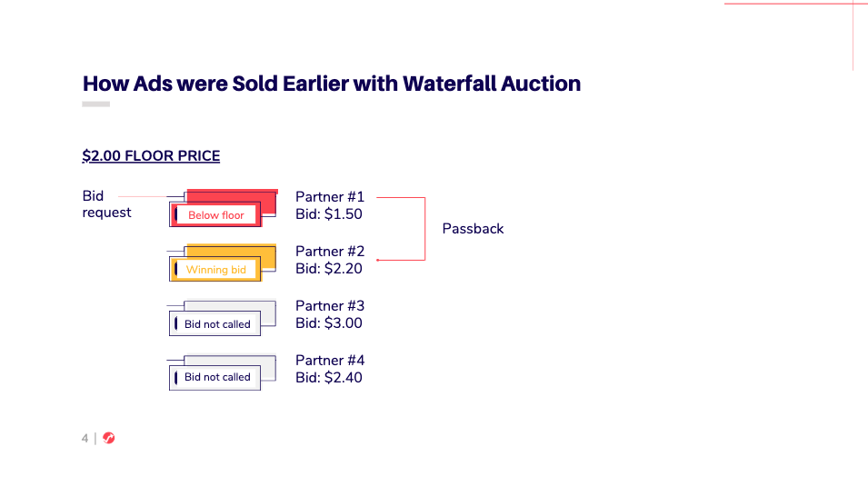868x486 pixels.
Task: Click the page number 4
Action: tap(85, 439)
